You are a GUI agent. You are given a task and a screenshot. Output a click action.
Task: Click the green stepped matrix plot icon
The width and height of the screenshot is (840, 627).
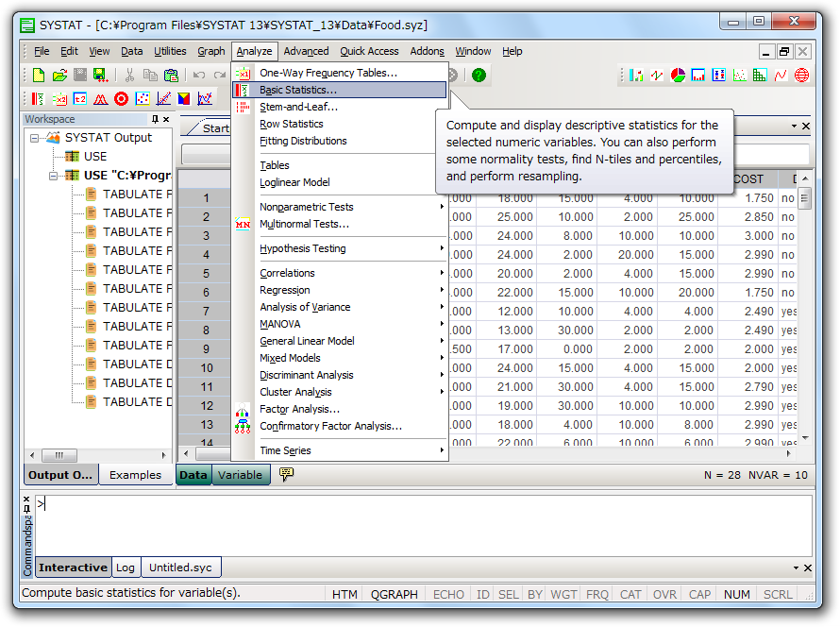point(760,75)
